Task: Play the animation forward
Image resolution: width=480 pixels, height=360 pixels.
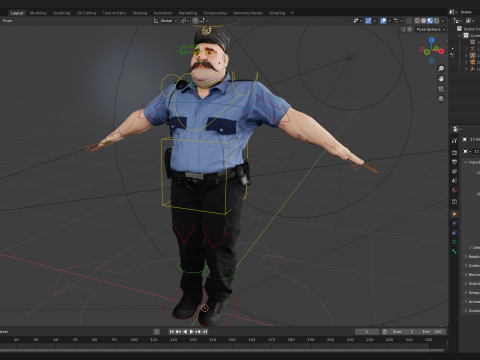Action: 192,331
